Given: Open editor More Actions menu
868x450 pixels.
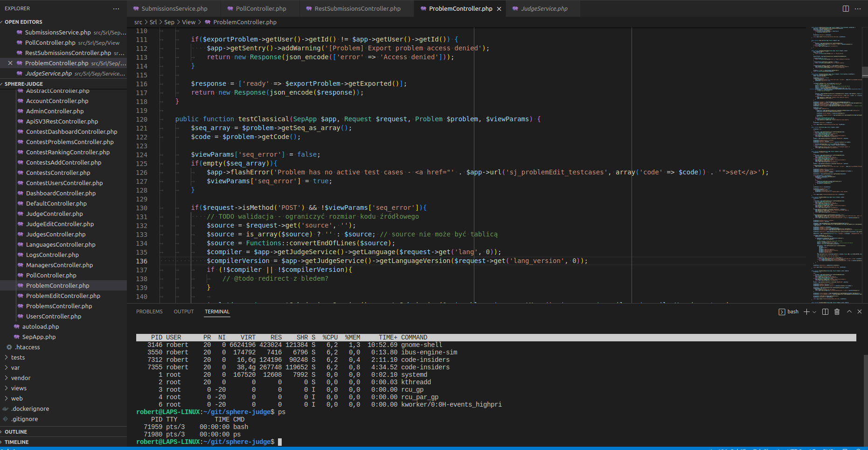Looking at the screenshot, I should [x=858, y=8].
